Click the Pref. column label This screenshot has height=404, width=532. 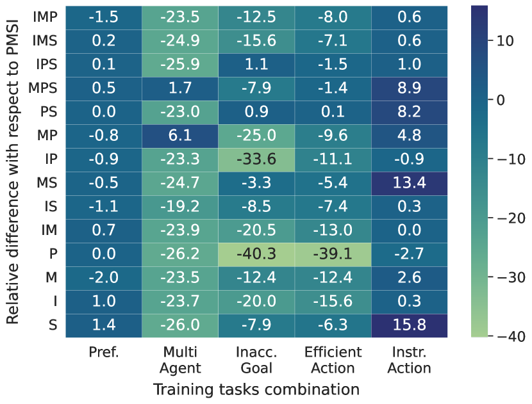point(104,352)
